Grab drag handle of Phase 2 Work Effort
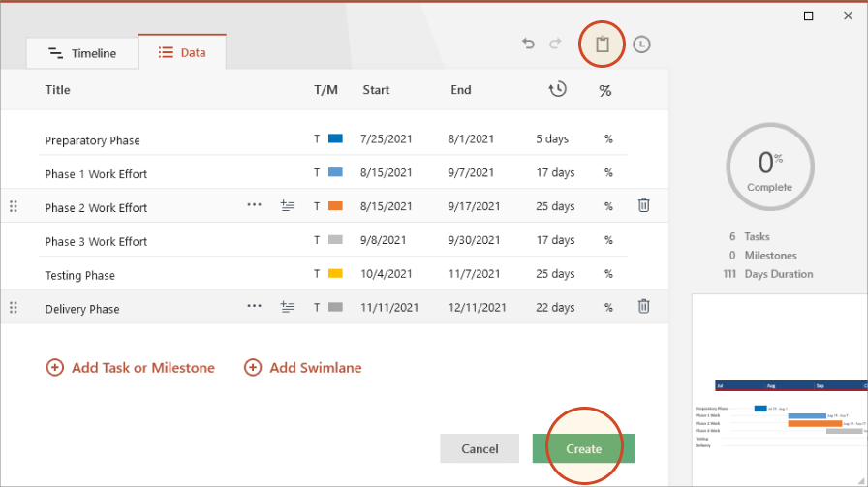Image resolution: width=868 pixels, height=487 pixels. click(x=14, y=206)
